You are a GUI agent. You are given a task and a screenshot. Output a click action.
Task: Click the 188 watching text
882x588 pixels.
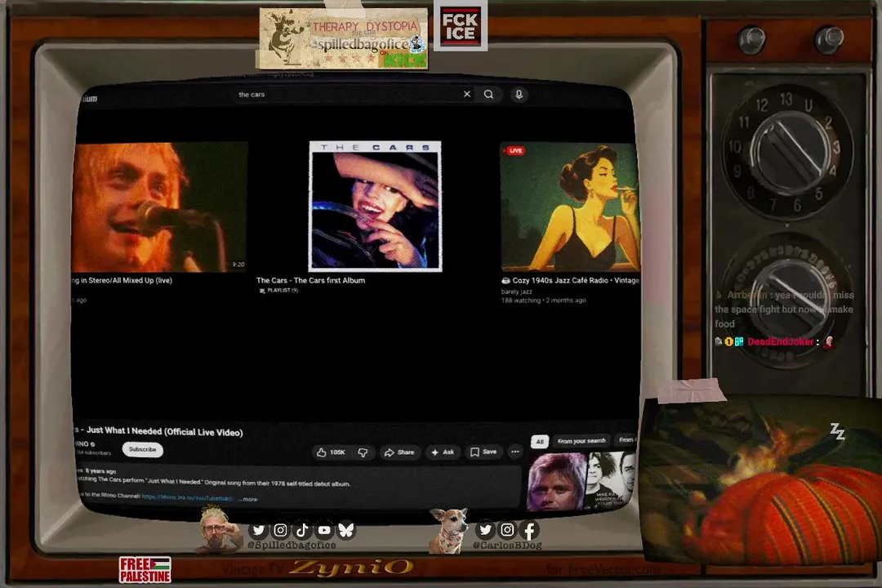[x=521, y=301]
